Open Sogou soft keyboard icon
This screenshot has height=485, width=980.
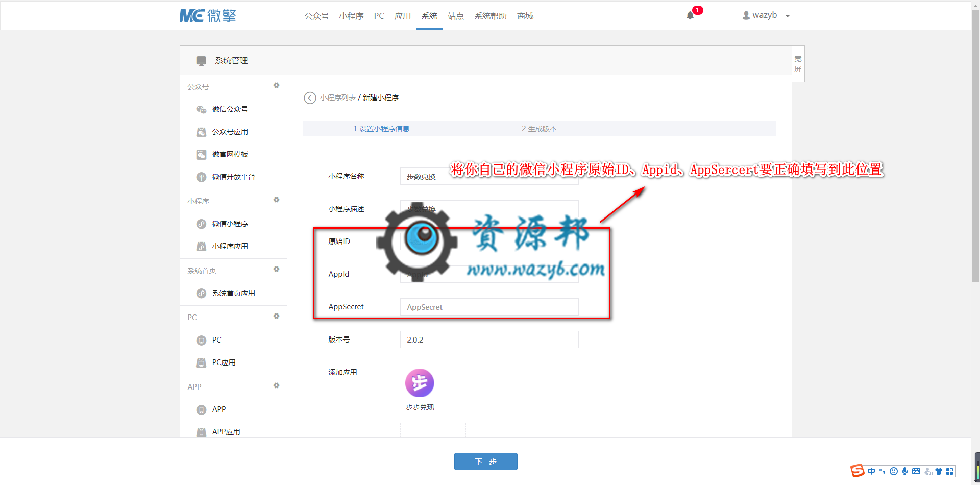pos(916,471)
